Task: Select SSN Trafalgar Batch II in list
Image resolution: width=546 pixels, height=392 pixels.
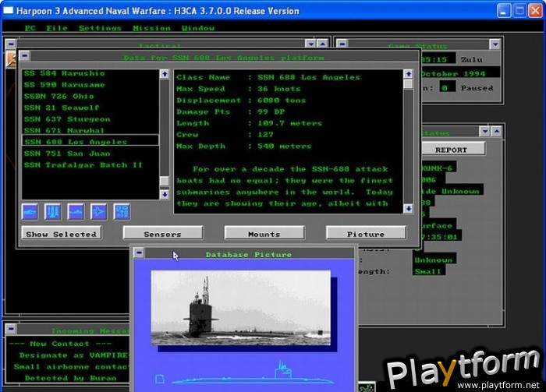Action: 90,165
